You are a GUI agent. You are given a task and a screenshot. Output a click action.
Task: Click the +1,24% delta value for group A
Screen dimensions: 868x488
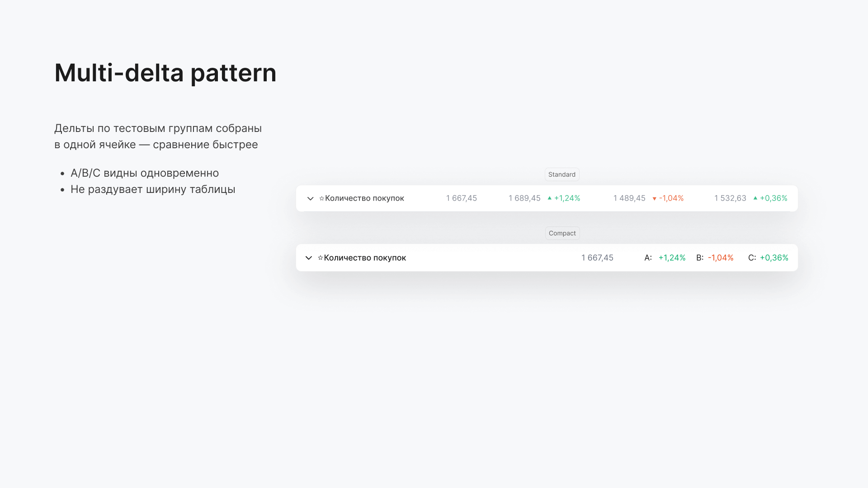point(672,258)
